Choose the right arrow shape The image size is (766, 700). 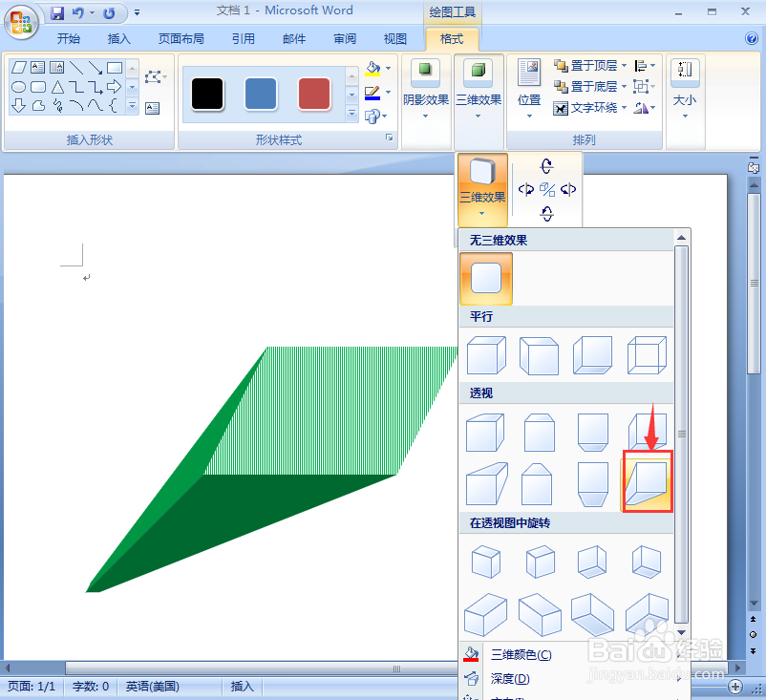(114, 87)
